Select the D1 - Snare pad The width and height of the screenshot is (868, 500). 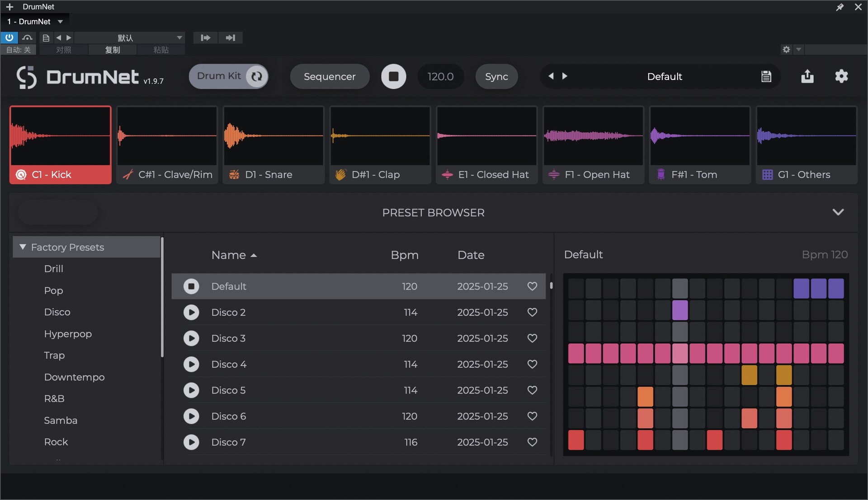[x=274, y=145]
